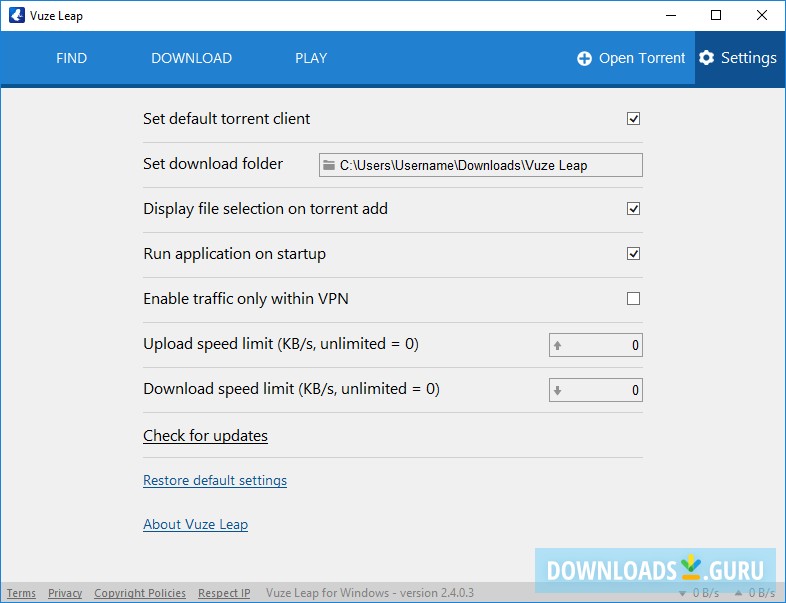Click the plus icon beside Open Torrent
Viewport: 786px width, 603px height.
[x=584, y=59]
